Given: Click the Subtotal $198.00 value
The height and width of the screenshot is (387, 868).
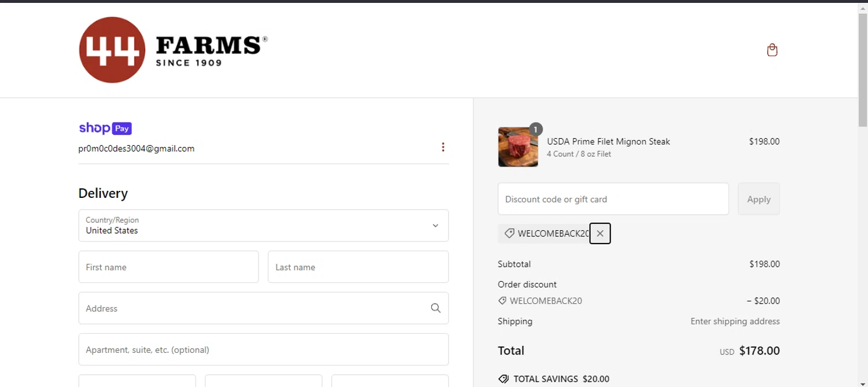Looking at the screenshot, I should tap(764, 264).
